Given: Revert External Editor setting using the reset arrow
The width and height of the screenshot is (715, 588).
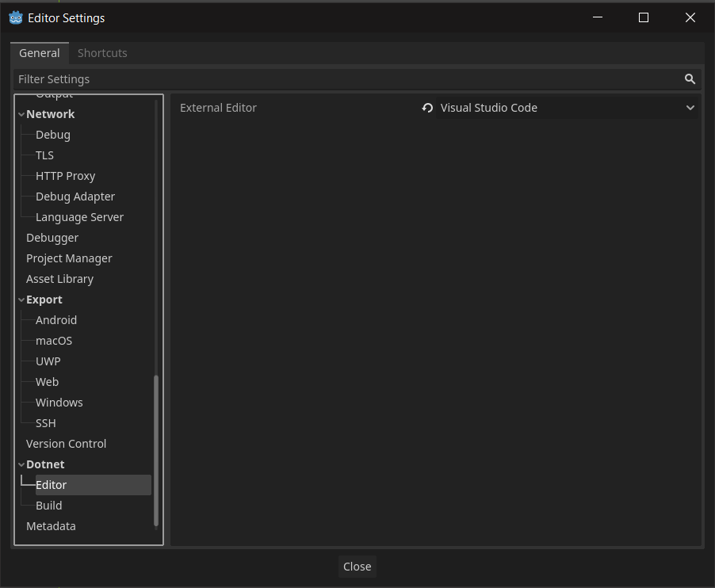Looking at the screenshot, I should (x=427, y=107).
